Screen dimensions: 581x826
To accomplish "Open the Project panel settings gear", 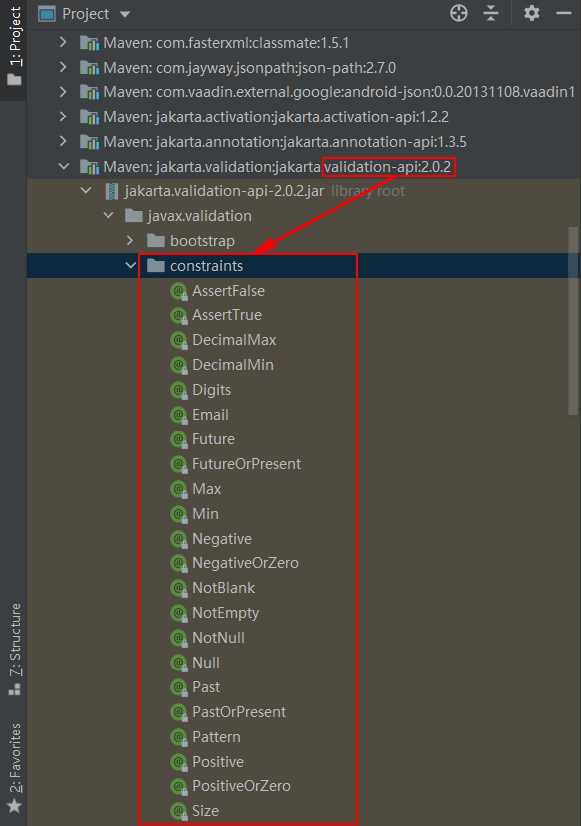I will tap(531, 13).
